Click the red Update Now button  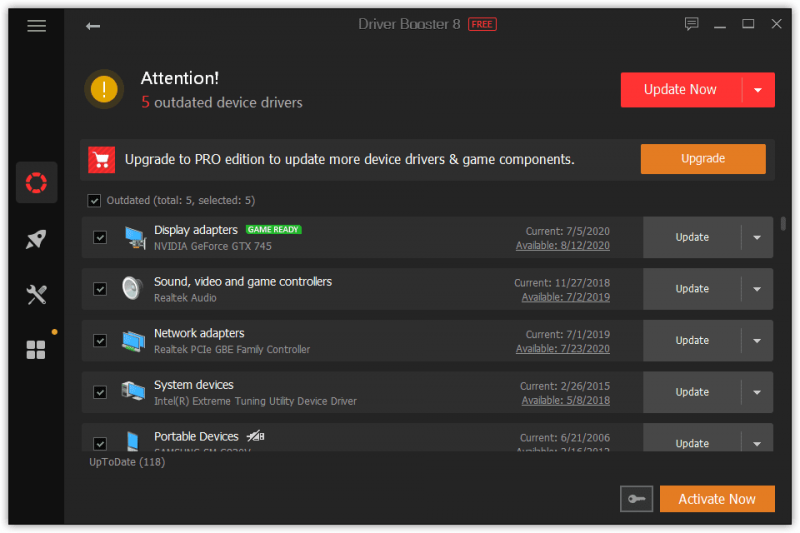681,90
